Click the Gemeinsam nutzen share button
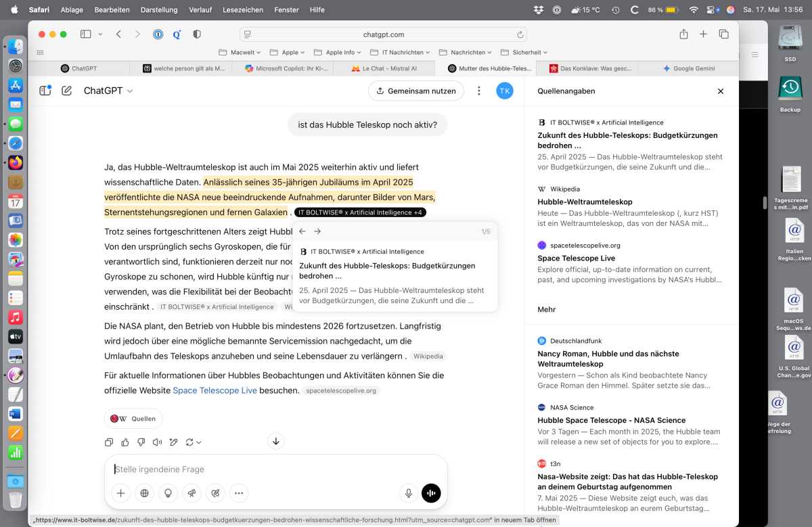The image size is (812, 527). [x=416, y=91]
